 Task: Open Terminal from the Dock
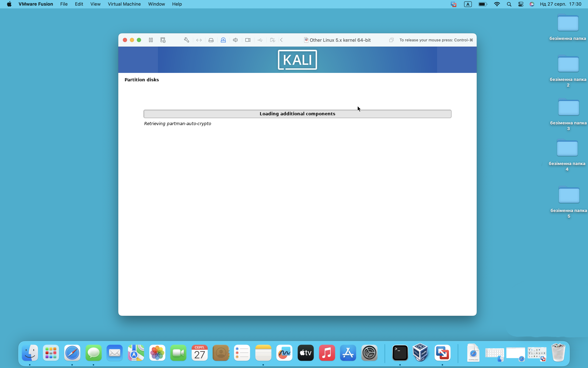400,353
